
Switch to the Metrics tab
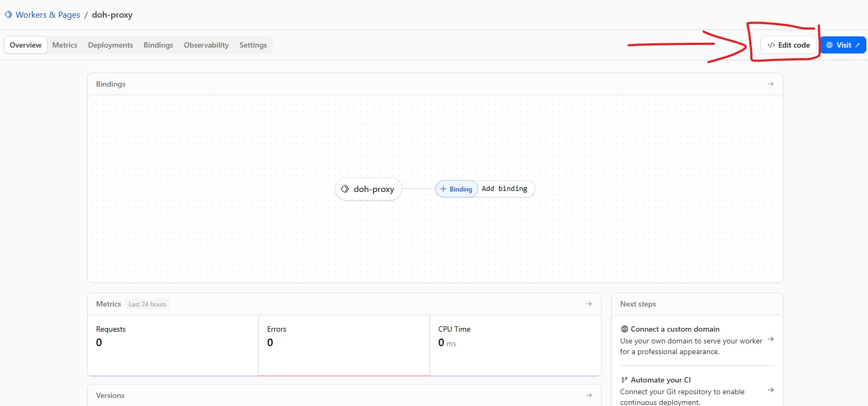pyautogui.click(x=65, y=45)
